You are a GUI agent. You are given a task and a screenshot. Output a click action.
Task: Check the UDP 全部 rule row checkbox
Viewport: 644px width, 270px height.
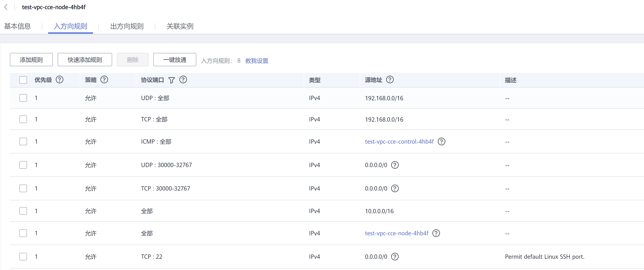(x=23, y=98)
